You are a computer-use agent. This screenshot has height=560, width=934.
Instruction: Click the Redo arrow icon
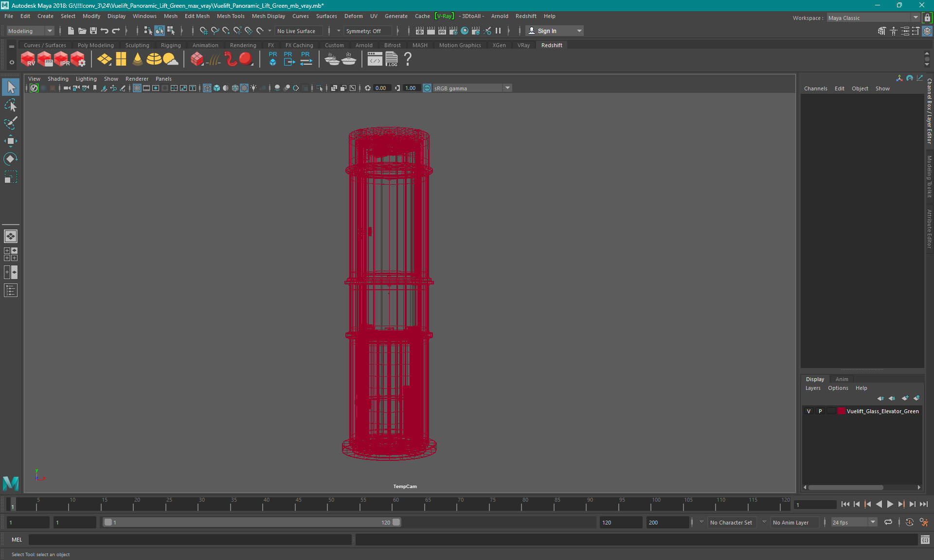point(116,31)
